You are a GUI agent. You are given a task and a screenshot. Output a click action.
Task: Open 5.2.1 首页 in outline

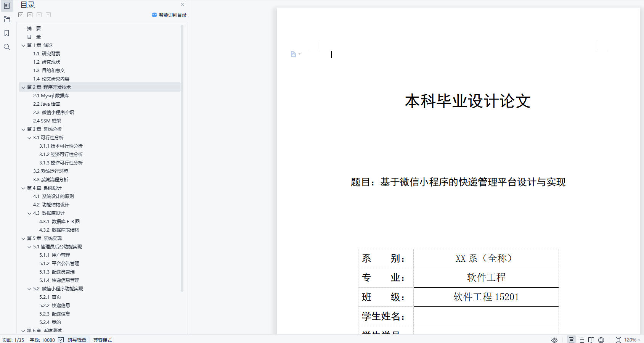click(x=50, y=297)
